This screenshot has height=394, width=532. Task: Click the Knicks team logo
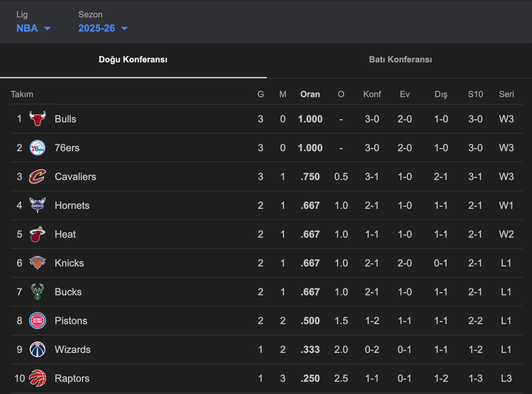(38, 263)
